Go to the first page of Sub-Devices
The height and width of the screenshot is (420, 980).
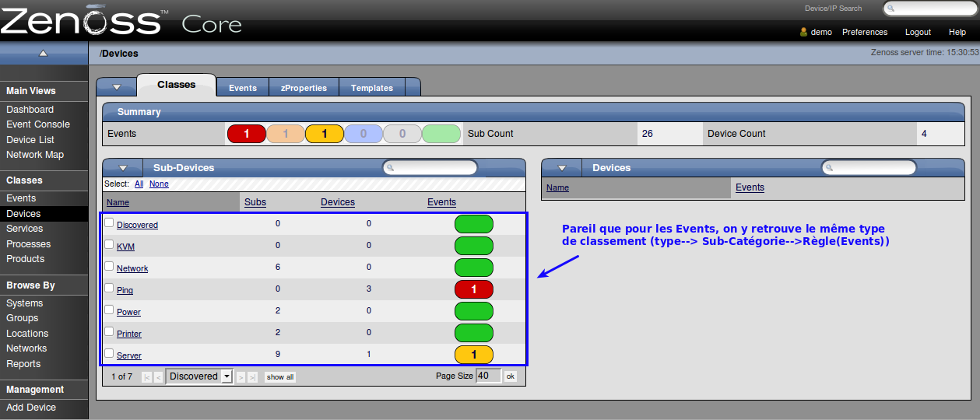click(x=147, y=377)
